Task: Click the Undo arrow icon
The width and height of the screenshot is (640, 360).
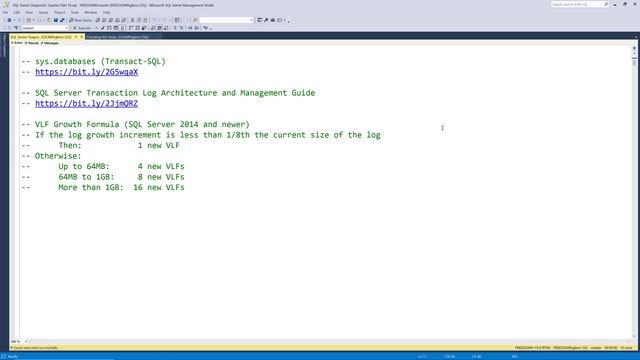Action: (x=154, y=20)
